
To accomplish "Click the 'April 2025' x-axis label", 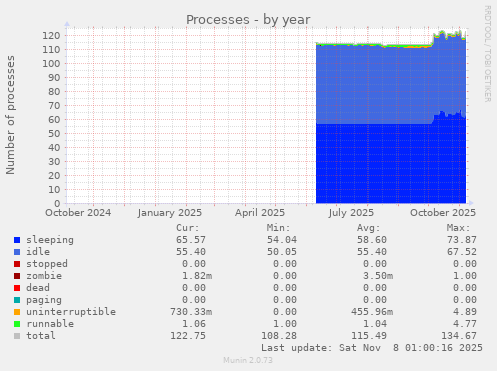I will coord(260,213).
